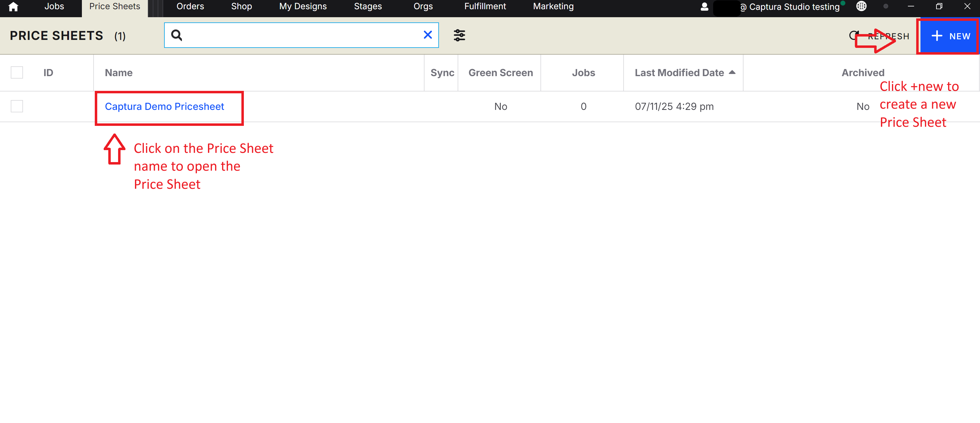980x423 pixels.
Task: Sort by the Green Screen column header
Action: [501, 73]
